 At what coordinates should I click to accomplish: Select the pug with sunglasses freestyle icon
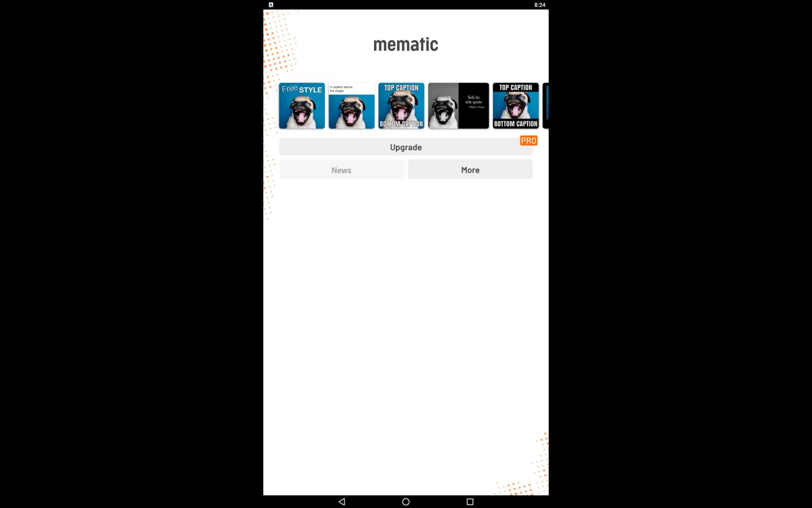pos(302,105)
